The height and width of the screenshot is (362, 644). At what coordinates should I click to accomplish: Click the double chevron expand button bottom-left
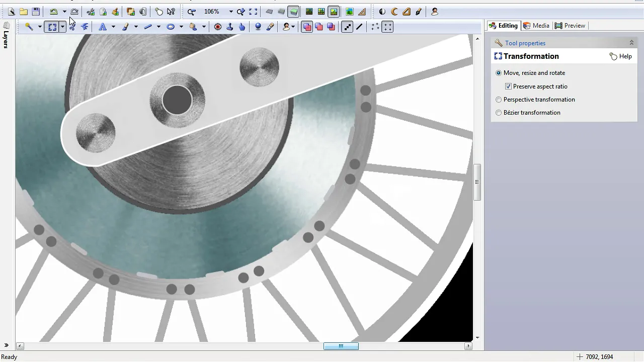pyautogui.click(x=7, y=345)
